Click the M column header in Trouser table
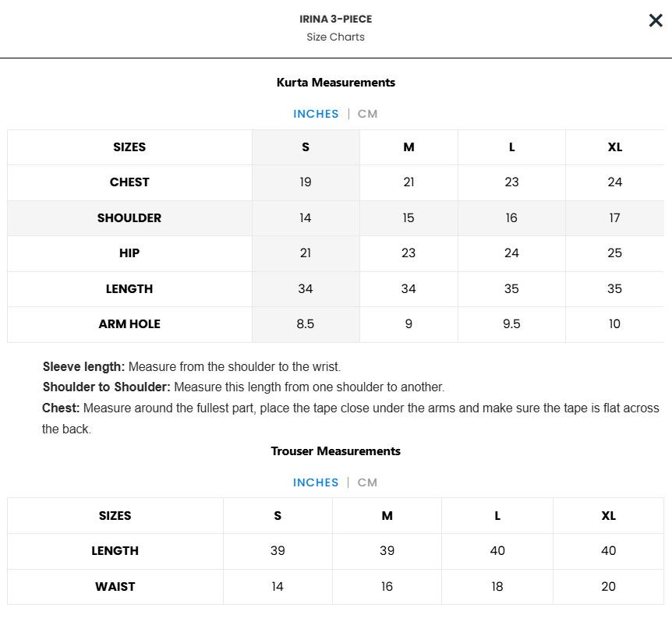This screenshot has height=629, width=672. pyautogui.click(x=387, y=516)
